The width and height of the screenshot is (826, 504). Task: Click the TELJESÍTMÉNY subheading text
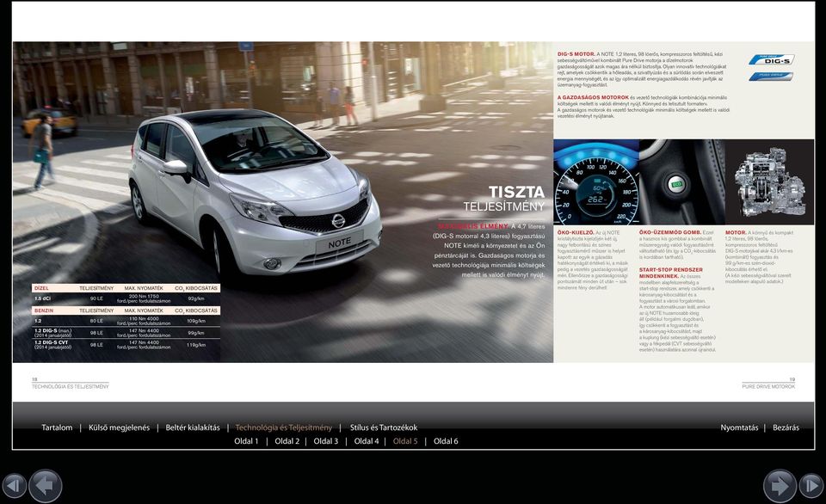coord(504,206)
